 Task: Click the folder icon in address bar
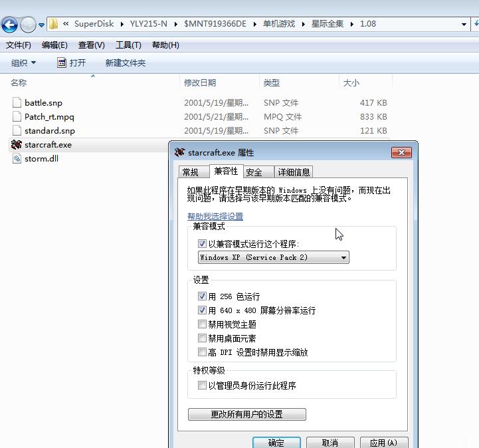coord(53,24)
